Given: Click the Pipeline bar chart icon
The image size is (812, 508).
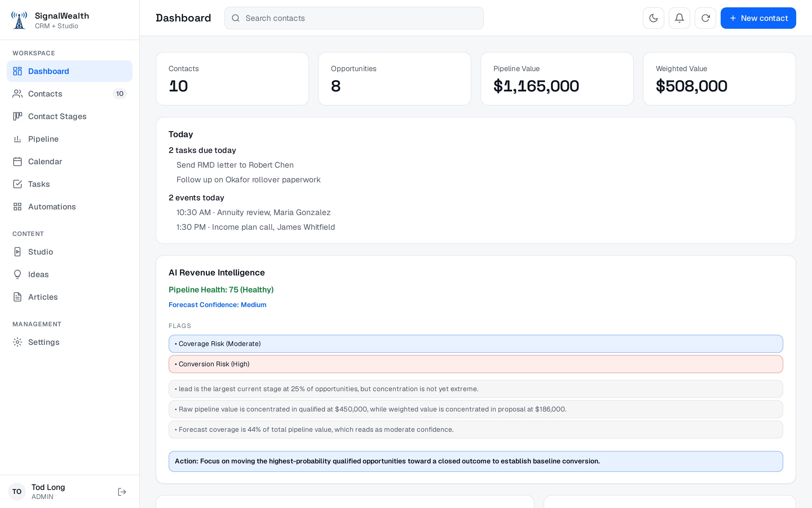Looking at the screenshot, I should tap(17, 139).
